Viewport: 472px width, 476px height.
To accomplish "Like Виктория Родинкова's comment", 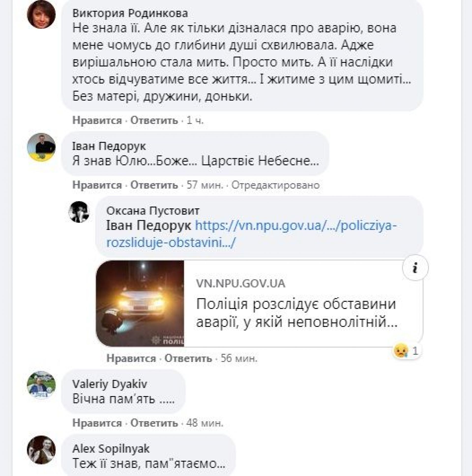I will click(97, 121).
